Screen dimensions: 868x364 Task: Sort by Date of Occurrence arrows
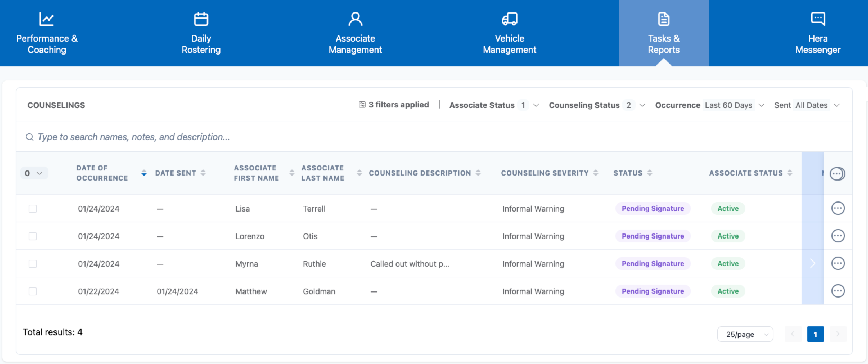pos(144,173)
